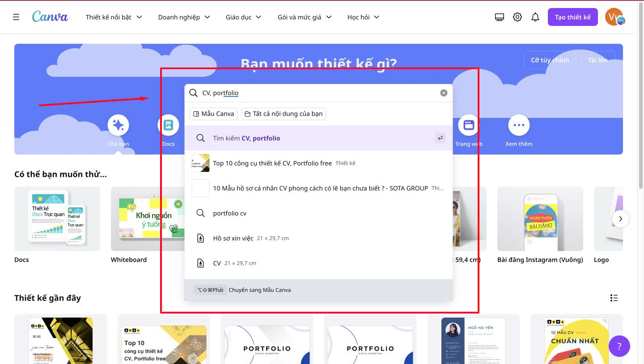
Task: Switch recent designs to list view
Action: click(x=614, y=298)
